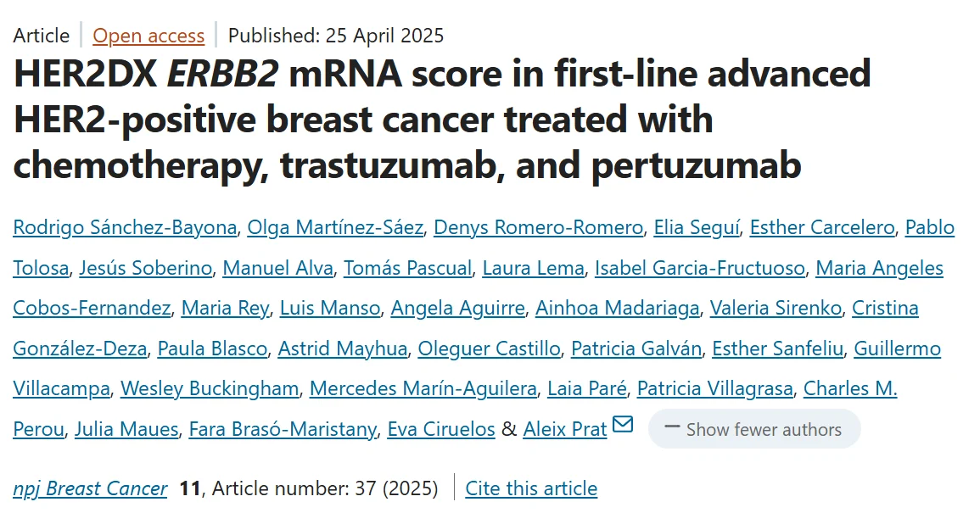Click the email envelope icon beside Aleix Prat

[x=623, y=424]
